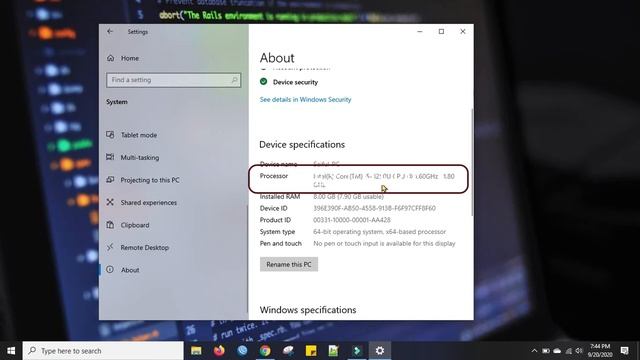Open the Action Center notifications icon
Screen dimensions: 640x360
(624, 351)
